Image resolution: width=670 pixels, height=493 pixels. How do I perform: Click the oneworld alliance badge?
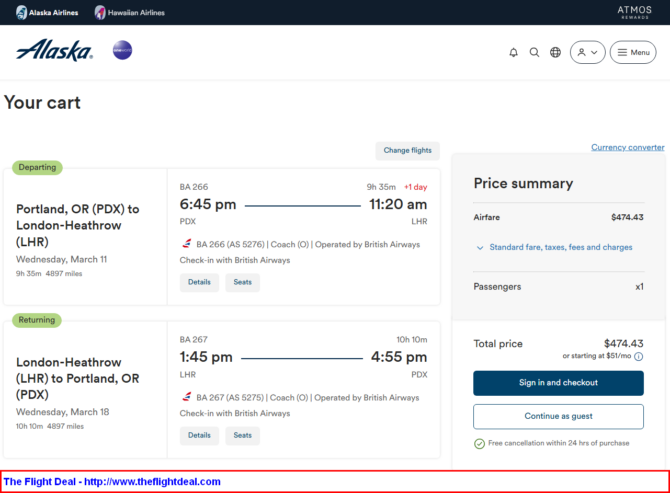pyautogui.click(x=122, y=50)
